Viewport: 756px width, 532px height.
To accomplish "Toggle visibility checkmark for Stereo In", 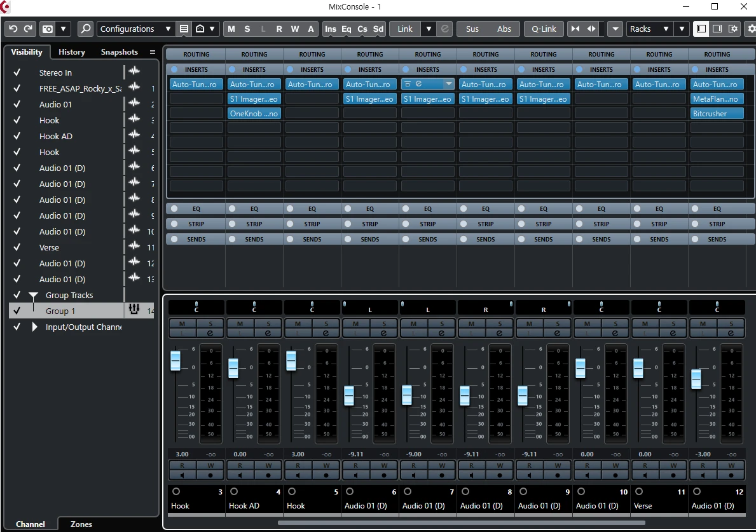I will pos(17,72).
